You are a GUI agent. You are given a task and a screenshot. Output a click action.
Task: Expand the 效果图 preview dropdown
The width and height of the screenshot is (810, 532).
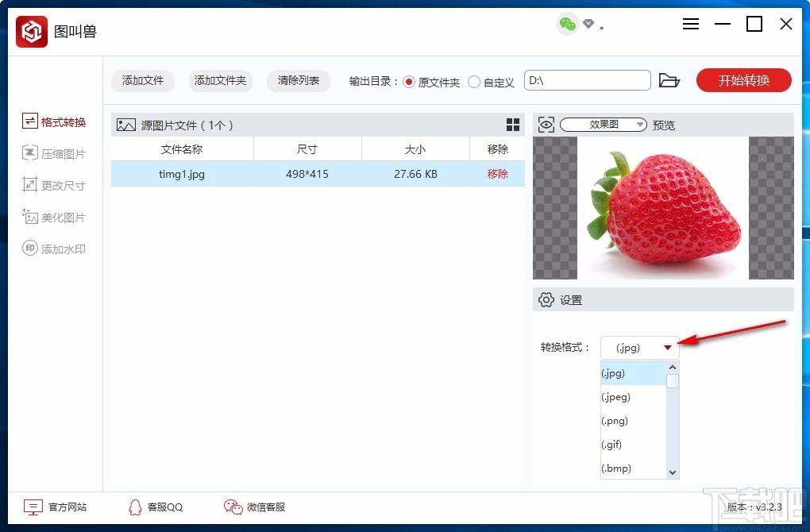(642, 124)
